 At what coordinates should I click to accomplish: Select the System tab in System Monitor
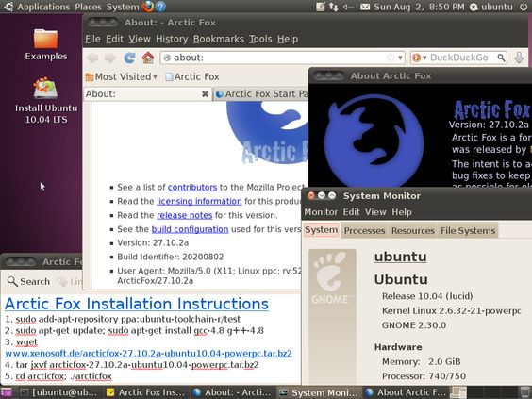pos(321,230)
